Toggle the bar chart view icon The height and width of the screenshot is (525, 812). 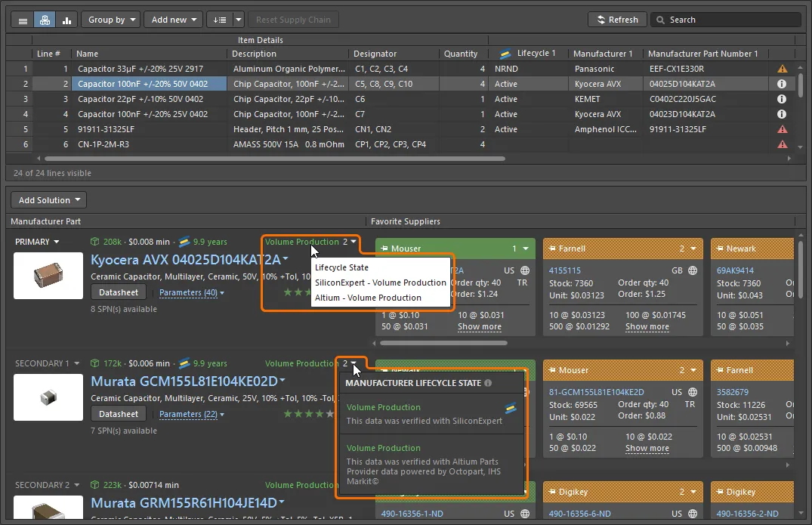coord(66,20)
